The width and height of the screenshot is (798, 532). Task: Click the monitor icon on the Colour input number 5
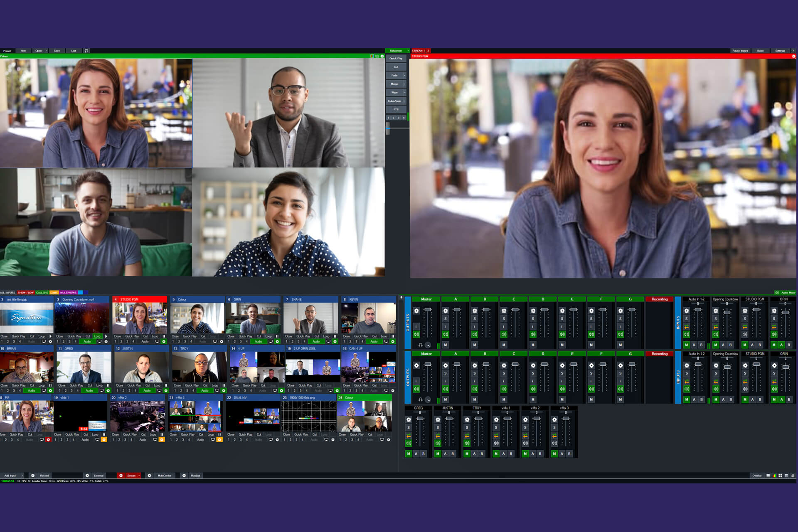click(215, 342)
